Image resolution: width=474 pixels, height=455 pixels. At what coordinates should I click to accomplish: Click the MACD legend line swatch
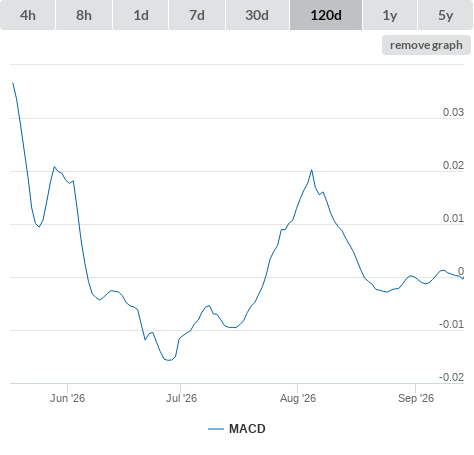click(216, 429)
